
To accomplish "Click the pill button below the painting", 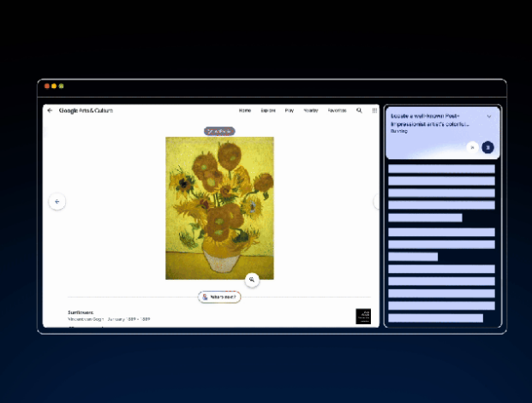I will pos(219,297).
